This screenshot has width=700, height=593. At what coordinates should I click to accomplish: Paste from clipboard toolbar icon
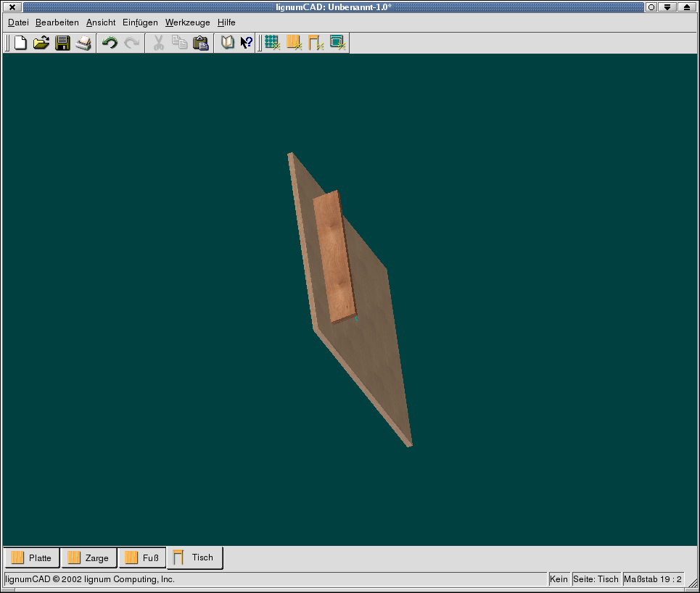click(x=200, y=43)
